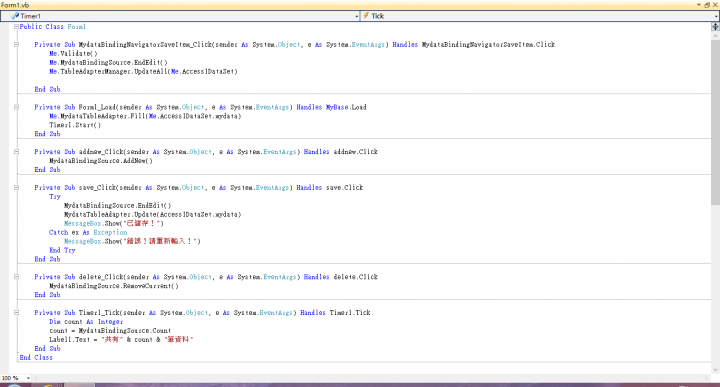Screen dimensions: 720x387
Task: Click the Me.TableAdapterManager.UpdateAll line
Action: [x=143, y=71]
